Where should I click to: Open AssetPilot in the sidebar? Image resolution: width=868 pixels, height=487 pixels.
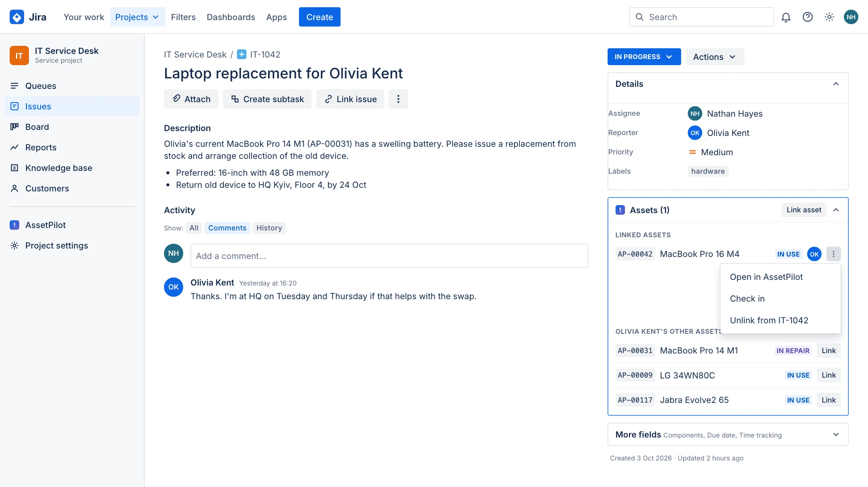72,225
